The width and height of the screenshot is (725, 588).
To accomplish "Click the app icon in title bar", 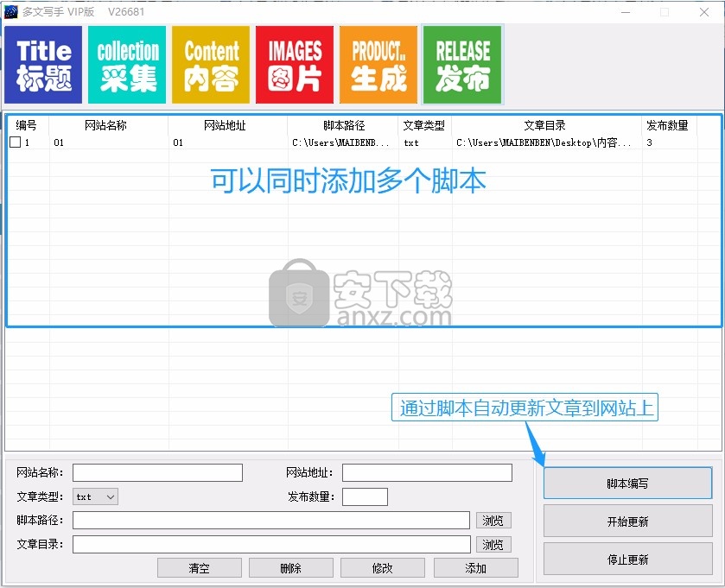I will tap(11, 11).
